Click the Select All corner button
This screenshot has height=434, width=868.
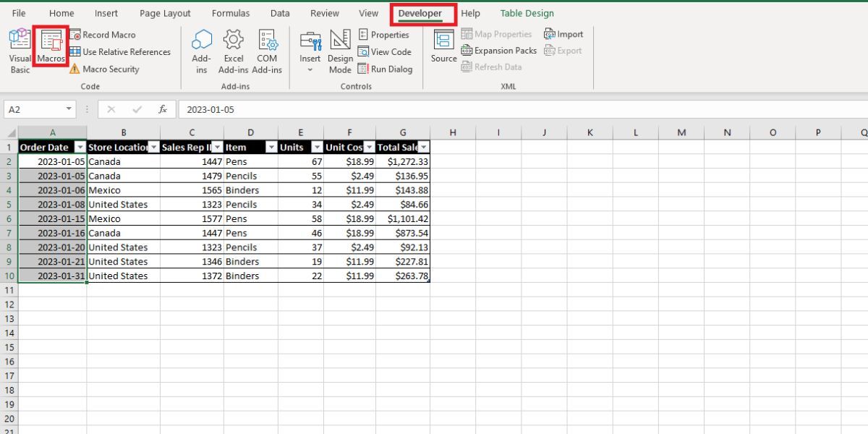tap(9, 132)
